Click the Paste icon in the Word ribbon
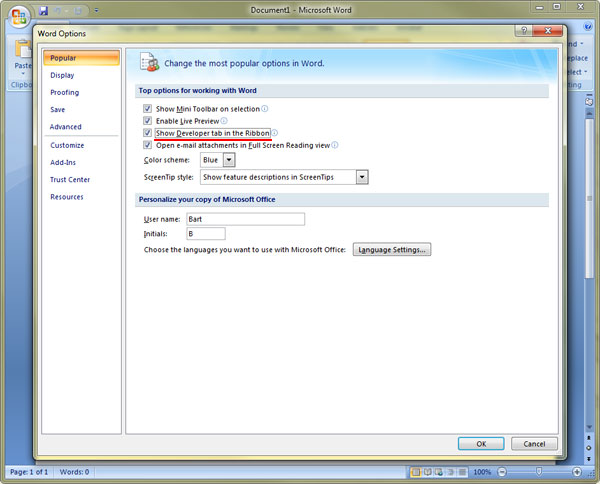600x484 pixels. coord(23,50)
